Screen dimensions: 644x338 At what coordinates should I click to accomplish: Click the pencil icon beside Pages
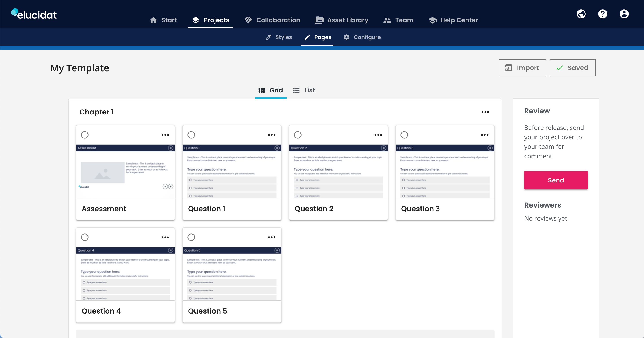coord(307,37)
